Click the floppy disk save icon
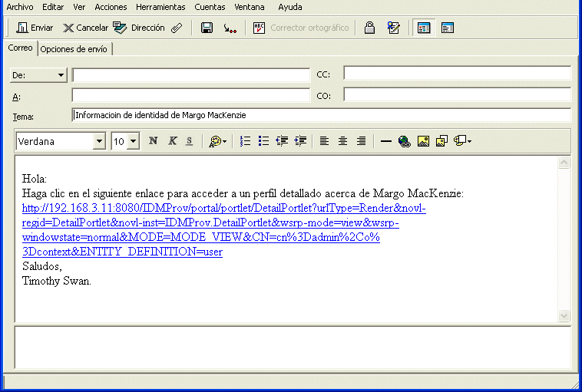 point(207,28)
